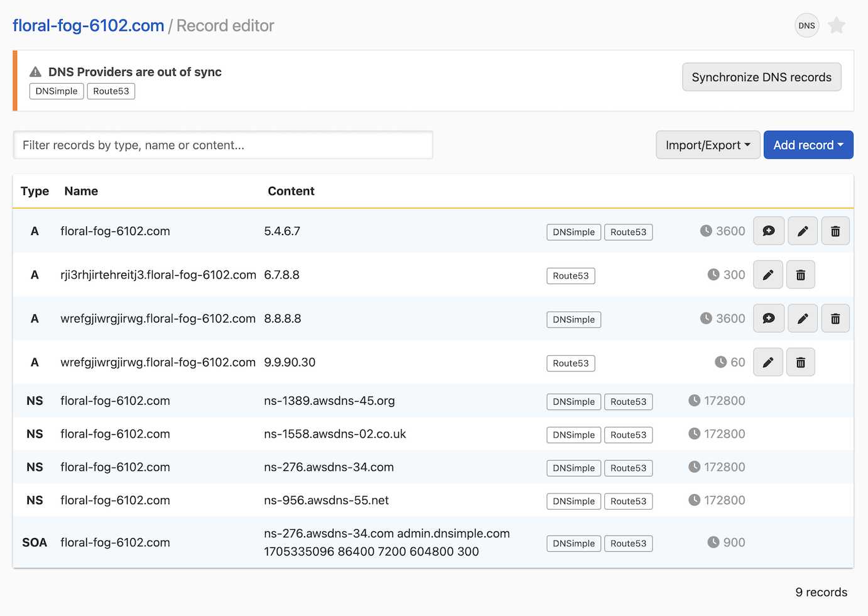Click DNSimple tag on 8.8.8.8 record
Viewport: 868px width, 616px height.
click(x=574, y=319)
